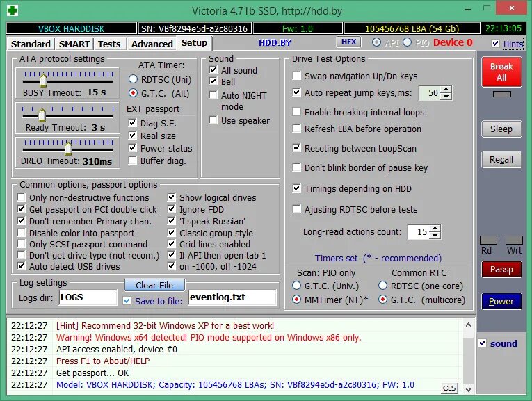Click the blue Power button
The height and width of the screenshot is (401, 532).
[501, 301]
